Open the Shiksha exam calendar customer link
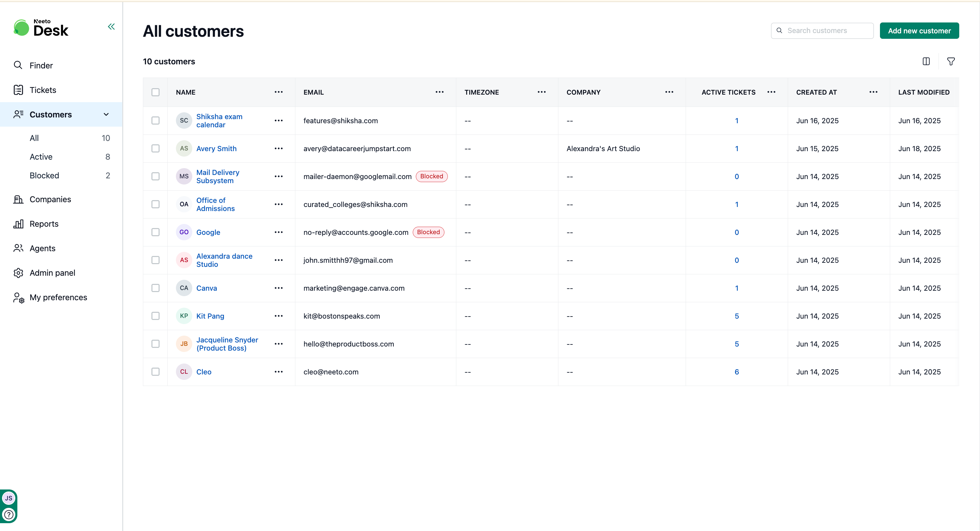The image size is (980, 531). tap(219, 120)
